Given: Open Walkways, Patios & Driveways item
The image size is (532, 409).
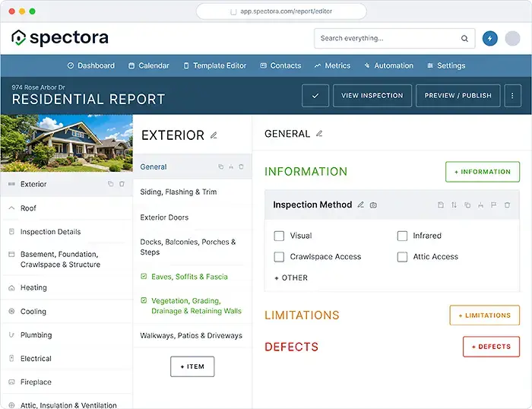Looking at the screenshot, I should [192, 335].
